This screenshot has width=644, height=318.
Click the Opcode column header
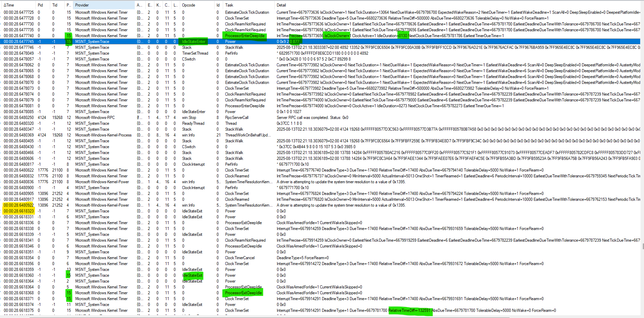(188, 5)
